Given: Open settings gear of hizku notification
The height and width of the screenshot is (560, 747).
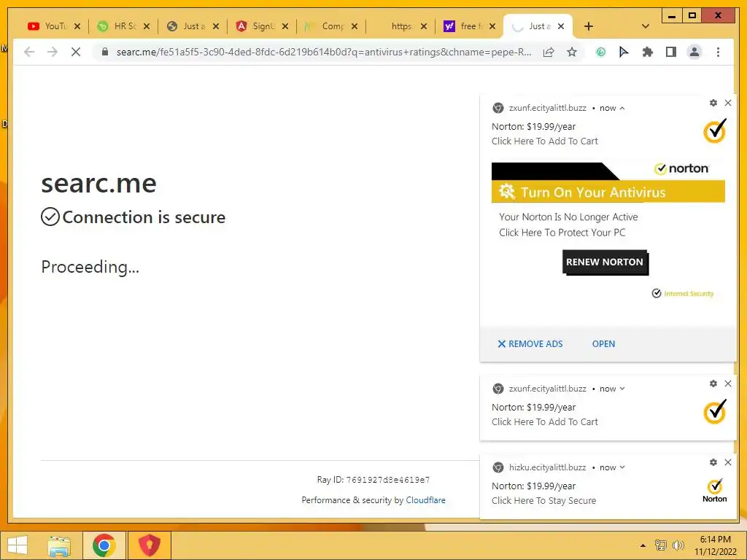Looking at the screenshot, I should pyautogui.click(x=713, y=462).
